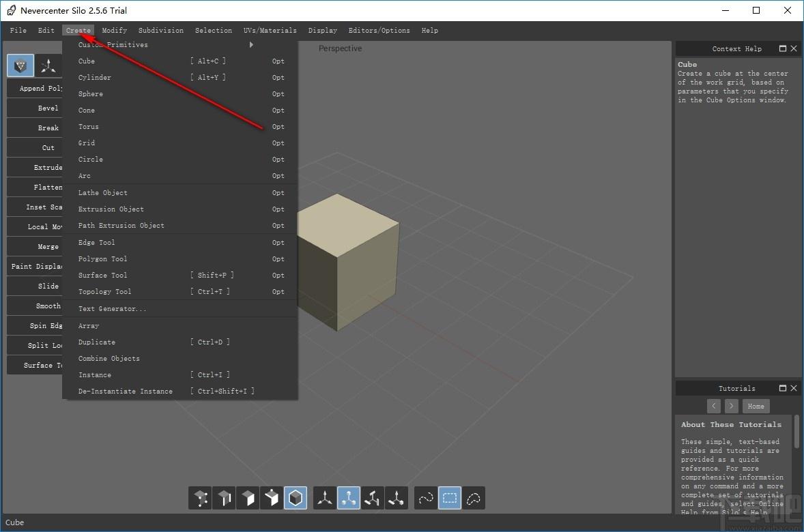Select Polygon Tool menu entry

(x=180, y=258)
